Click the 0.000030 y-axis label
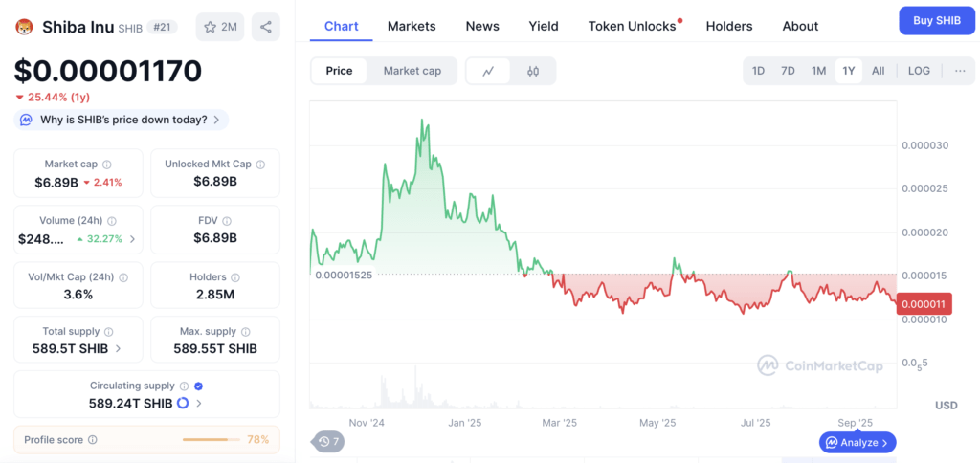This screenshot has height=463, width=980. pyautogui.click(x=925, y=145)
